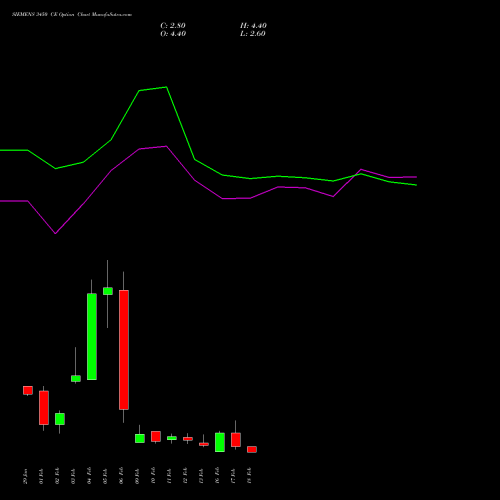Click the '01 Feb' date label
This screenshot has width=500, height=500.
click(42, 476)
